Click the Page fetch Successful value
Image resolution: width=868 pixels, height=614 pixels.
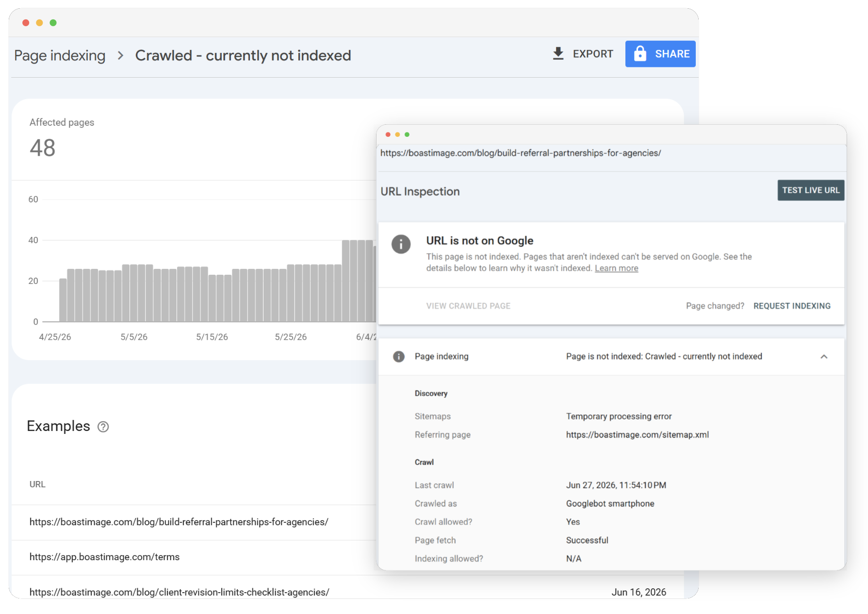click(x=587, y=540)
